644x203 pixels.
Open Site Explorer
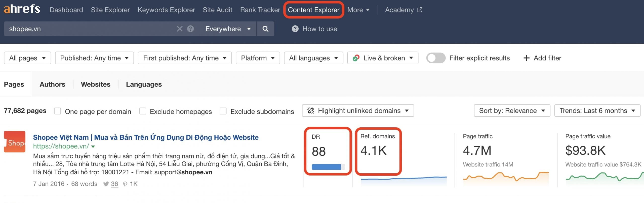(110, 10)
